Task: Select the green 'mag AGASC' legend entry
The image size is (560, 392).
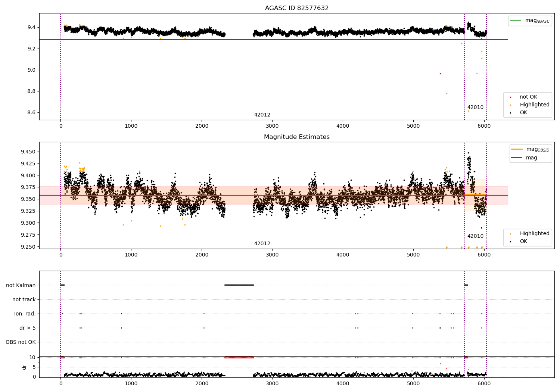Action: (530, 21)
